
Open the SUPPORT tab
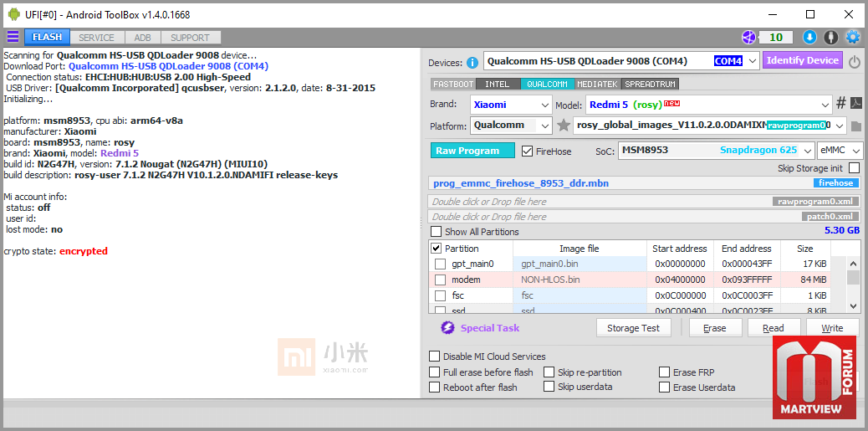pyautogui.click(x=190, y=38)
